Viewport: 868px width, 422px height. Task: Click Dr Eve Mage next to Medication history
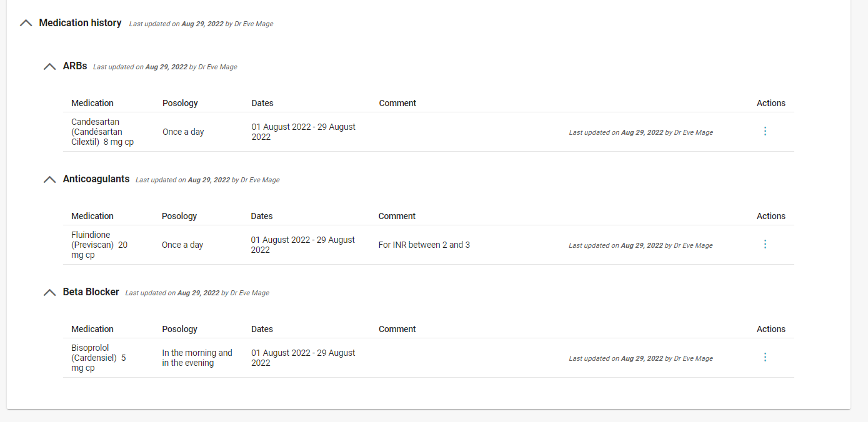coord(252,24)
